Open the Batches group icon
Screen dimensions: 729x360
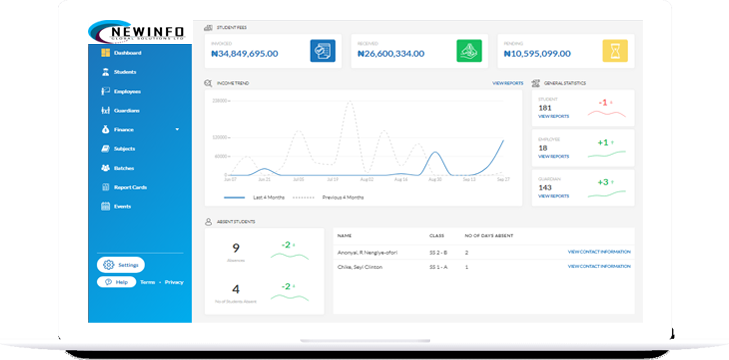tap(106, 168)
